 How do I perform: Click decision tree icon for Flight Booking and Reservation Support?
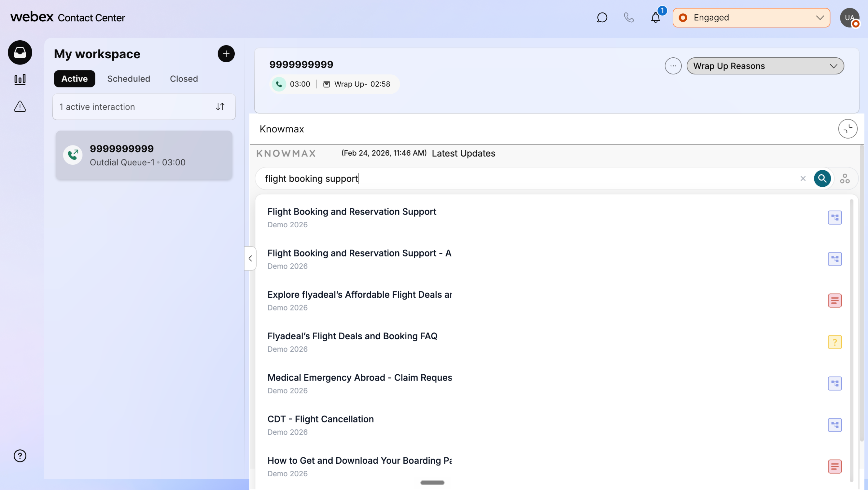[835, 217]
